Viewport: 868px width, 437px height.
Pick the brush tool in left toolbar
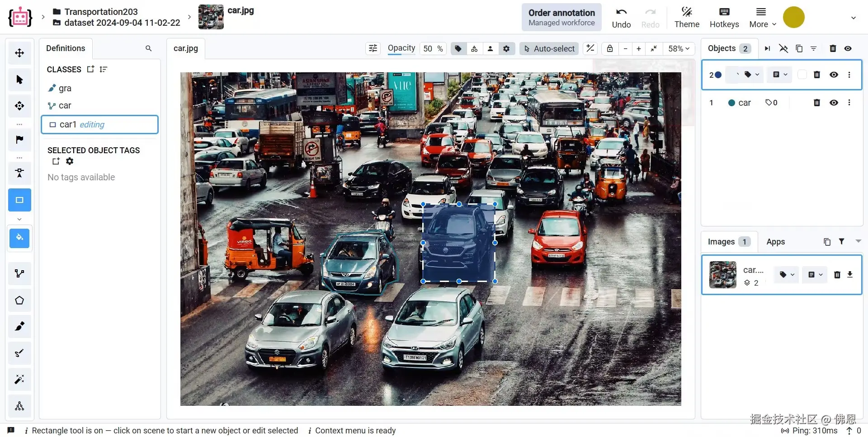[19, 326]
